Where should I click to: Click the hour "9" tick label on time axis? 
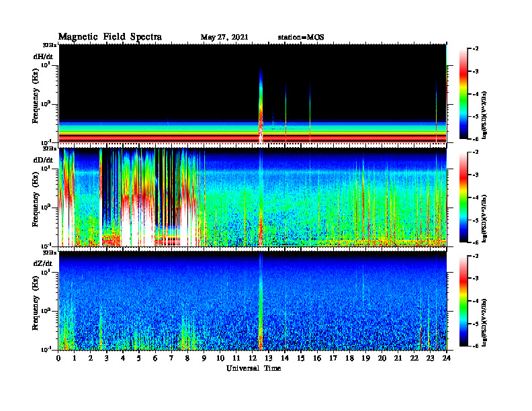click(x=204, y=359)
